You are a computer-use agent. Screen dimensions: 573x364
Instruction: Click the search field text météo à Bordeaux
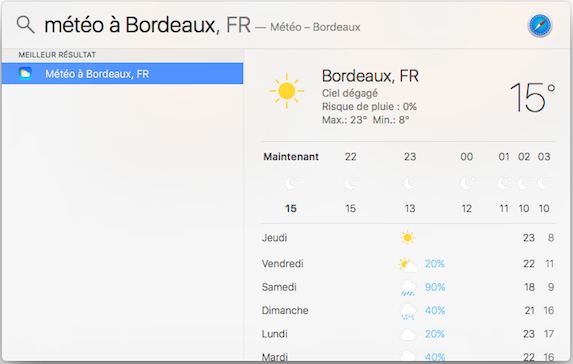(132, 25)
